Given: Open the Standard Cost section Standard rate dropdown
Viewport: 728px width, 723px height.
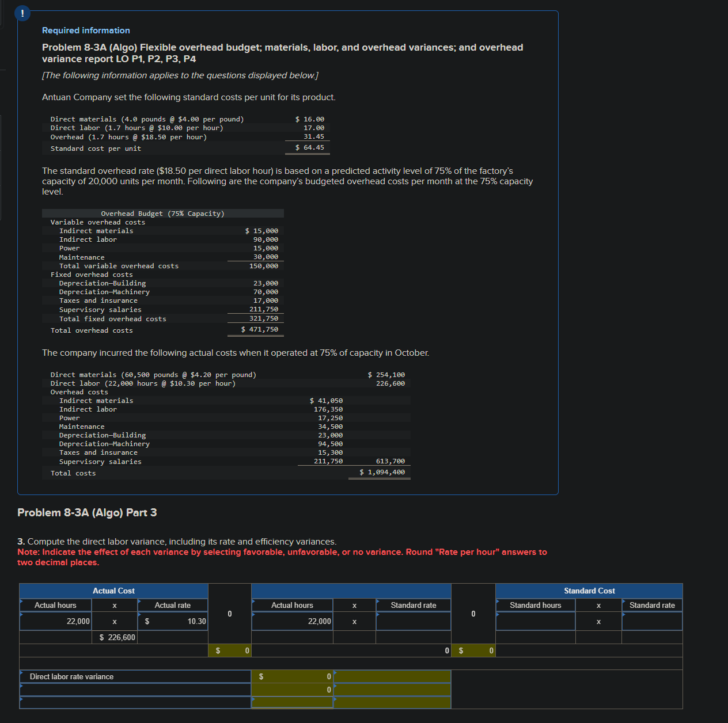Looking at the screenshot, I should point(652,605).
